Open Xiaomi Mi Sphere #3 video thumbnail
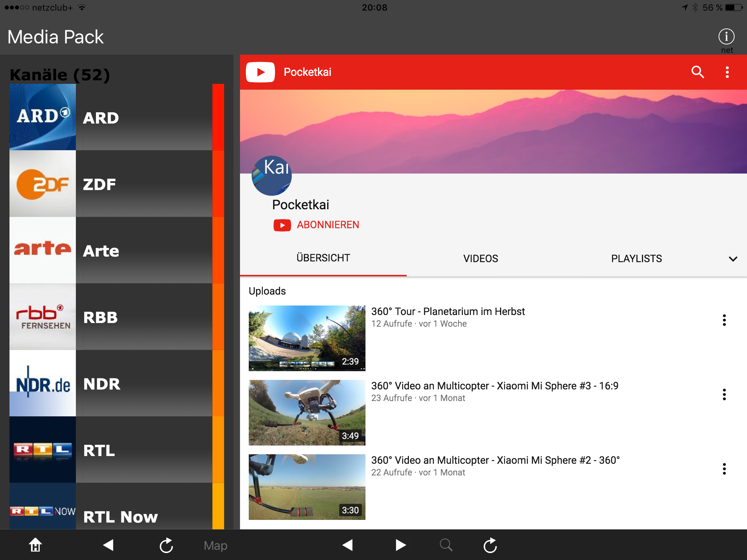Viewport: 747px width, 560px height. [307, 413]
